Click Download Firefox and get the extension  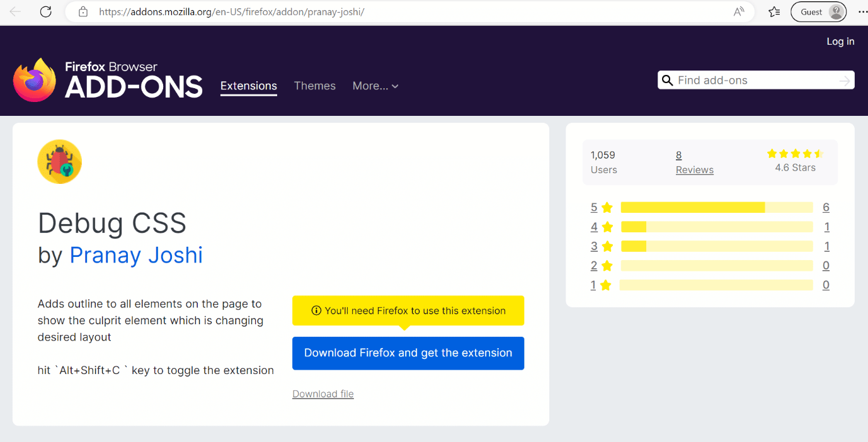408,353
